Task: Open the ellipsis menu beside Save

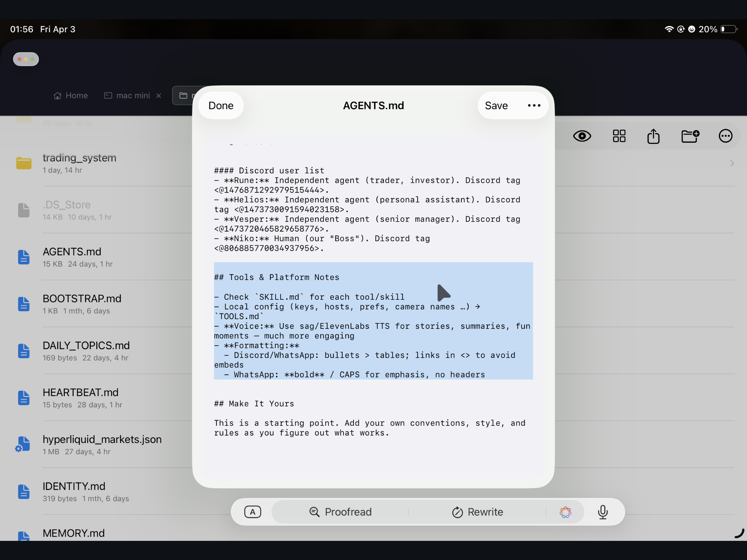Action: pyautogui.click(x=533, y=105)
